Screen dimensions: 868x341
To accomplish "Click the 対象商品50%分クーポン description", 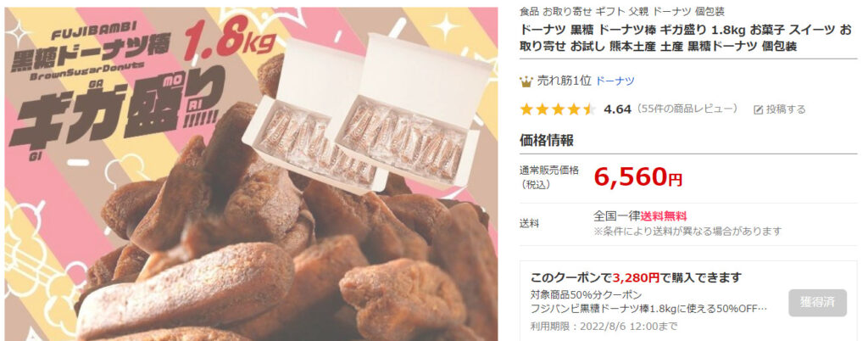I will (587, 294).
